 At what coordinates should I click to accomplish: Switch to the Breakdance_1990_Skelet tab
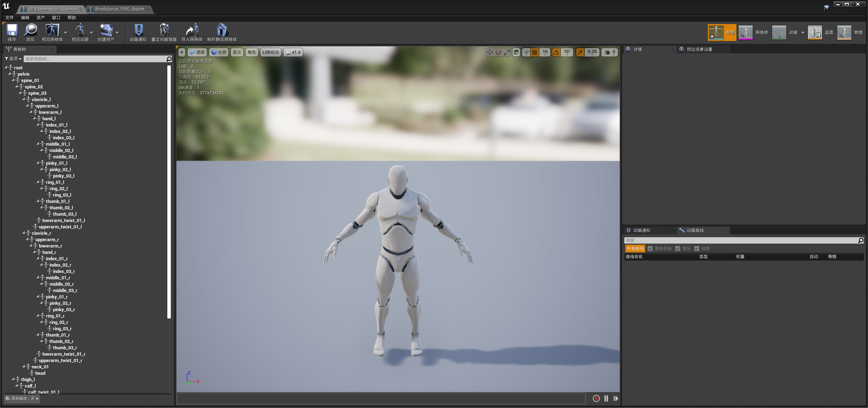119,9
